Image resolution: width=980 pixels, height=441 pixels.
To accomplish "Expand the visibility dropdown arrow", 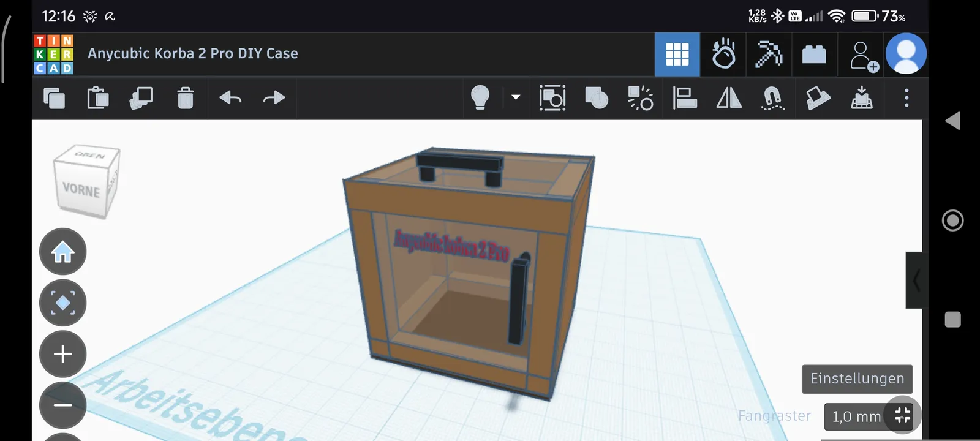I will coord(516,97).
